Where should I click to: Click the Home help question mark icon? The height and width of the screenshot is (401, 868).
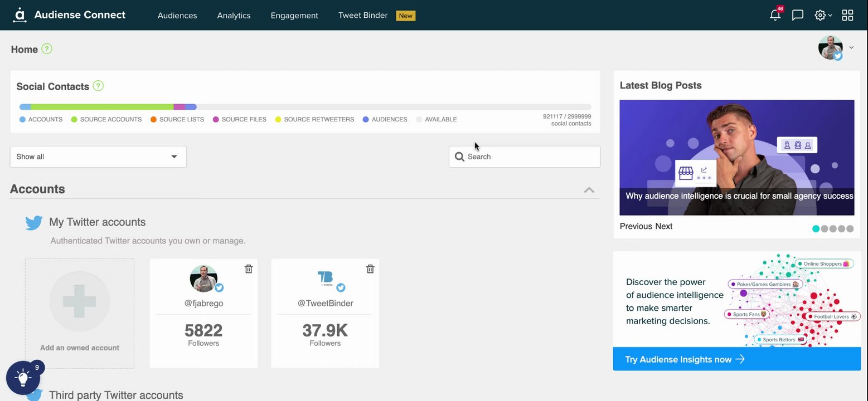[47, 49]
